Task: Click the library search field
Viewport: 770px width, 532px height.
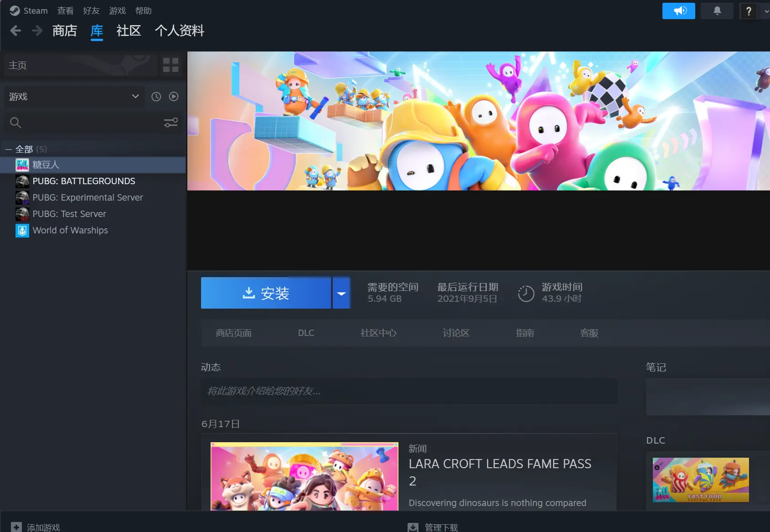Action: click(x=93, y=123)
